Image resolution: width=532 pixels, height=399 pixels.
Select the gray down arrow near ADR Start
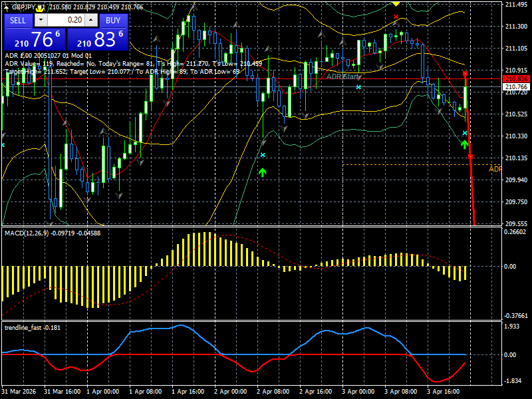360,77
